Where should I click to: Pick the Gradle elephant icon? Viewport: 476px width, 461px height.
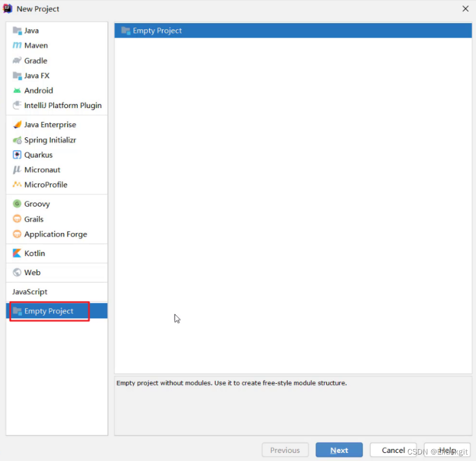pos(17,61)
